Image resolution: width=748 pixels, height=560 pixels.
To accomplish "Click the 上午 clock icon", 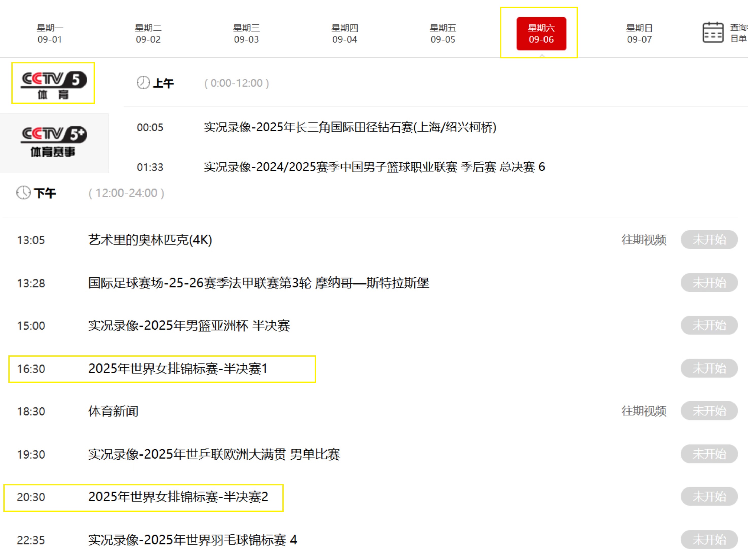I will pyautogui.click(x=143, y=82).
